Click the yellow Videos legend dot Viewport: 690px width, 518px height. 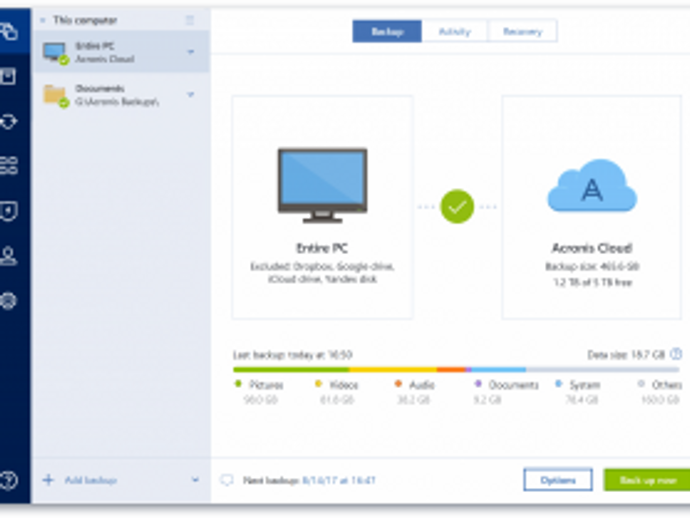point(319,384)
